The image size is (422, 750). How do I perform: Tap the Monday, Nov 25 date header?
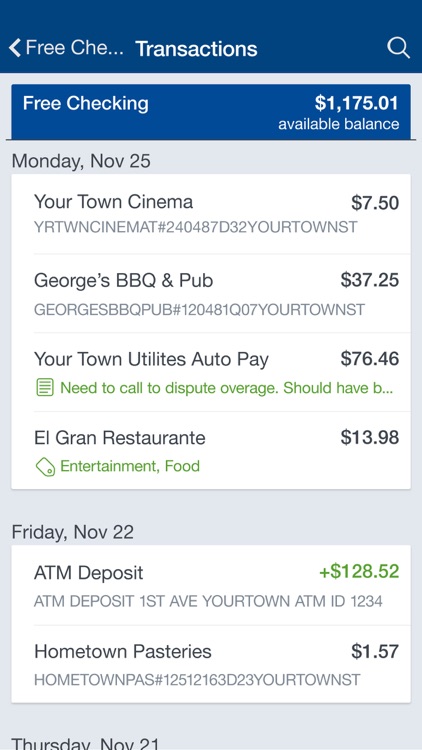point(81,161)
